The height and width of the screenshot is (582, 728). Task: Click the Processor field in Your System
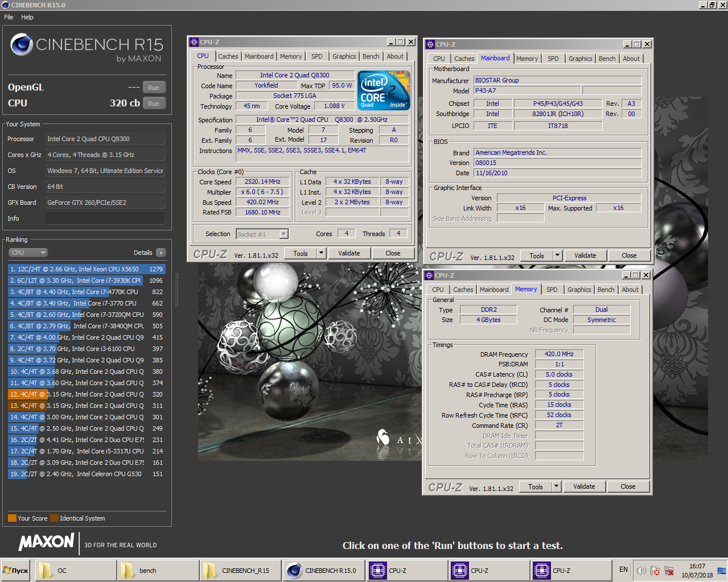click(105, 139)
